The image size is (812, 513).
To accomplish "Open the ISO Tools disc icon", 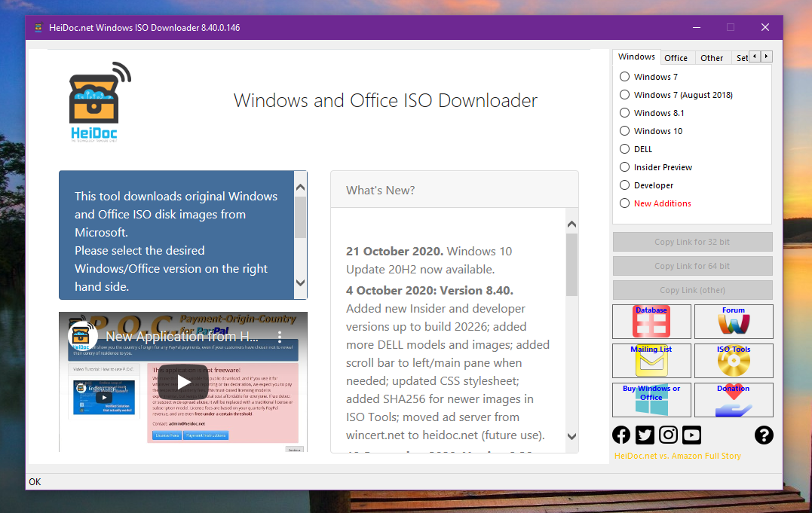I will point(734,361).
